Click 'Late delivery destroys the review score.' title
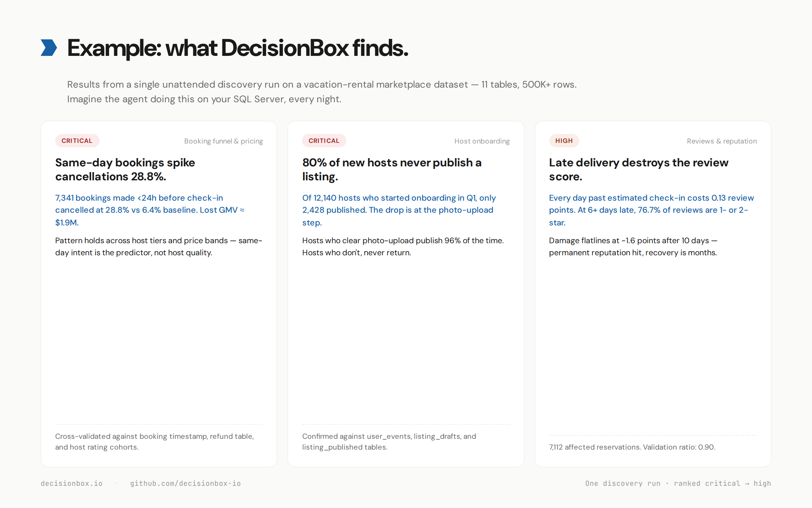 638,169
